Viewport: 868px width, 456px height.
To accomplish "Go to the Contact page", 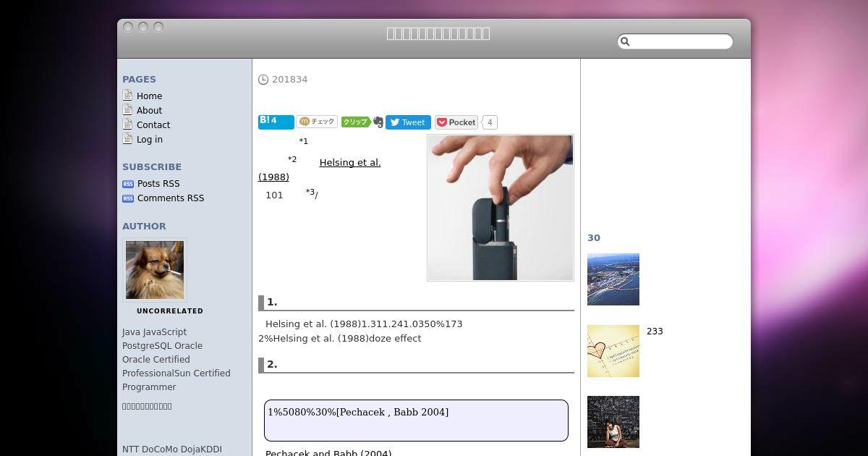I will point(153,125).
